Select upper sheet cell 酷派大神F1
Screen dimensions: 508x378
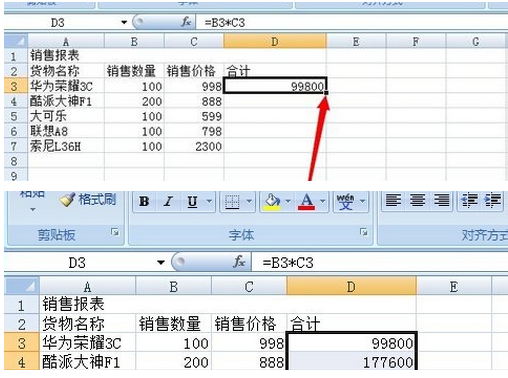click(66, 101)
